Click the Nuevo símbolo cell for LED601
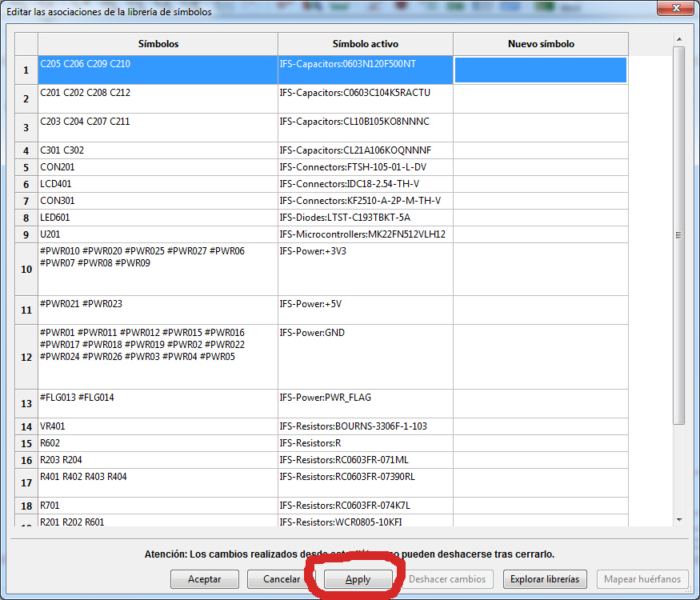 (x=541, y=218)
